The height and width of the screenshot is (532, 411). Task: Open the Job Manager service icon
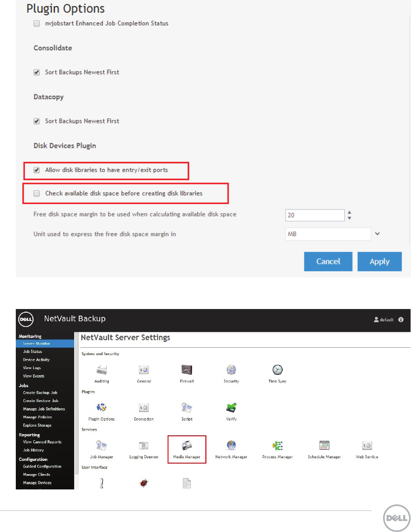[x=102, y=446]
